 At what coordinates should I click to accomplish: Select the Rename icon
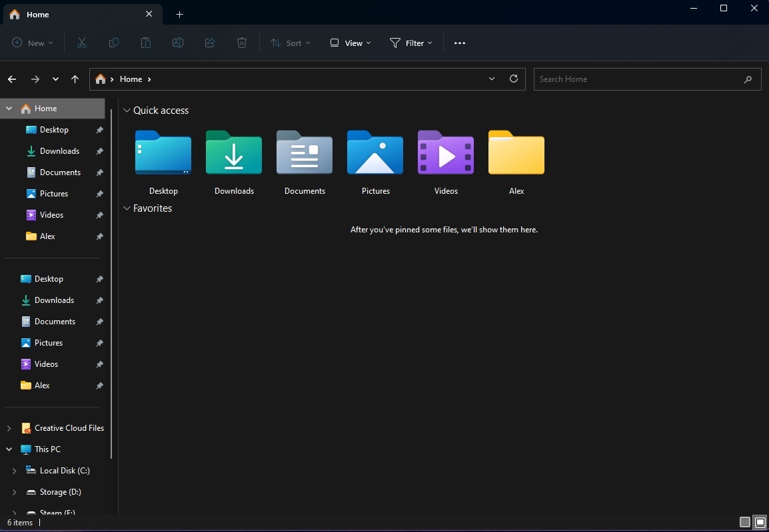[177, 43]
